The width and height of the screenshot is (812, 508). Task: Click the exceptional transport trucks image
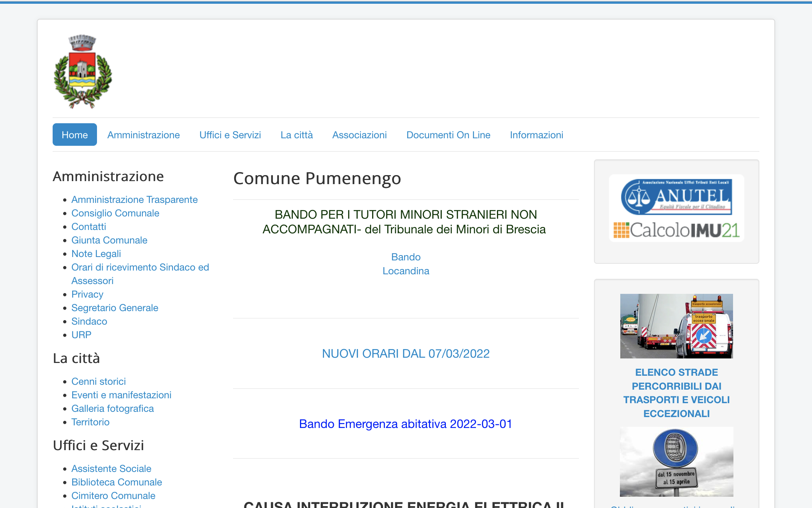pos(676,326)
